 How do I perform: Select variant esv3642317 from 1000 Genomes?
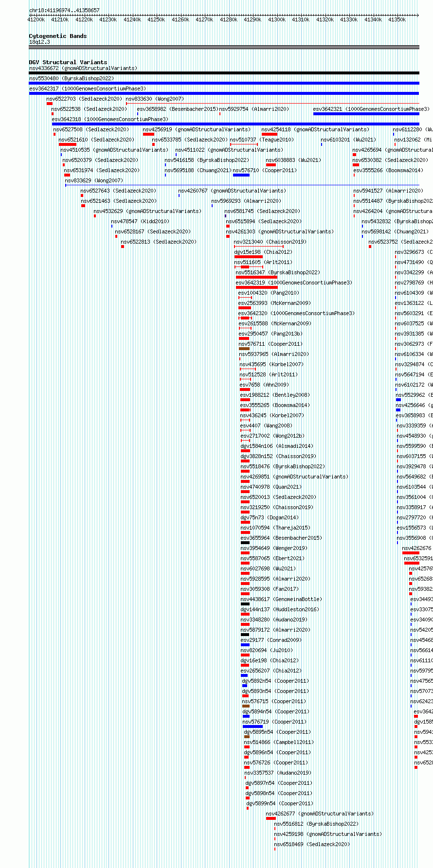click(88, 89)
